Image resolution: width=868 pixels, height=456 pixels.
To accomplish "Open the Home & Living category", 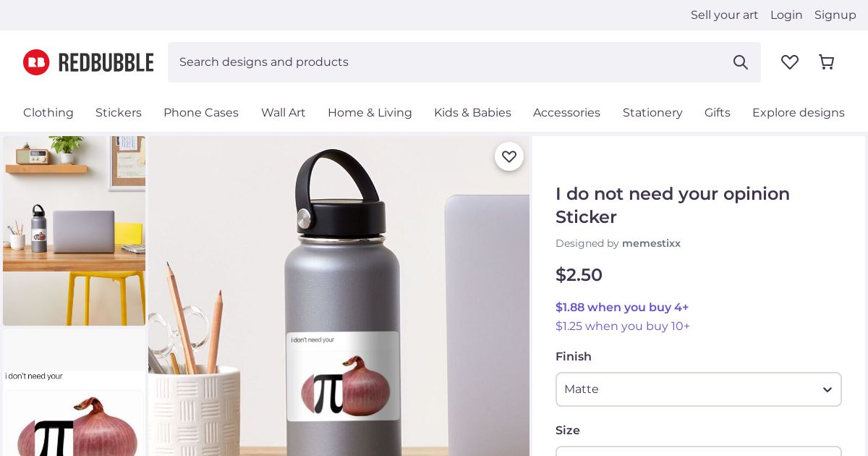I will point(370,113).
